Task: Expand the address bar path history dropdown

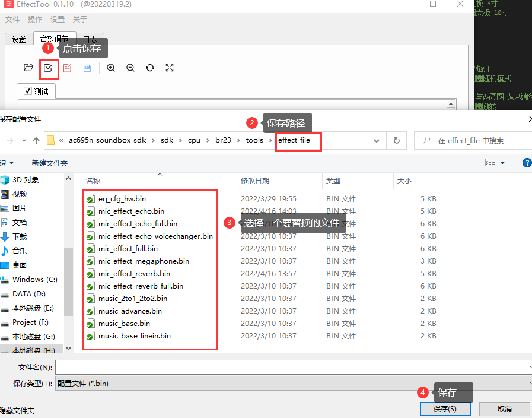Action: point(376,141)
